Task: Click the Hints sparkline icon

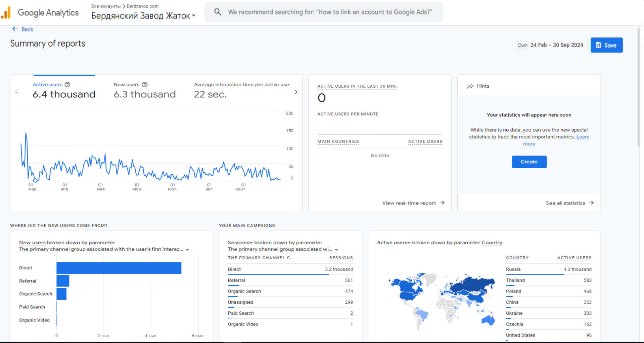Action: pos(470,86)
